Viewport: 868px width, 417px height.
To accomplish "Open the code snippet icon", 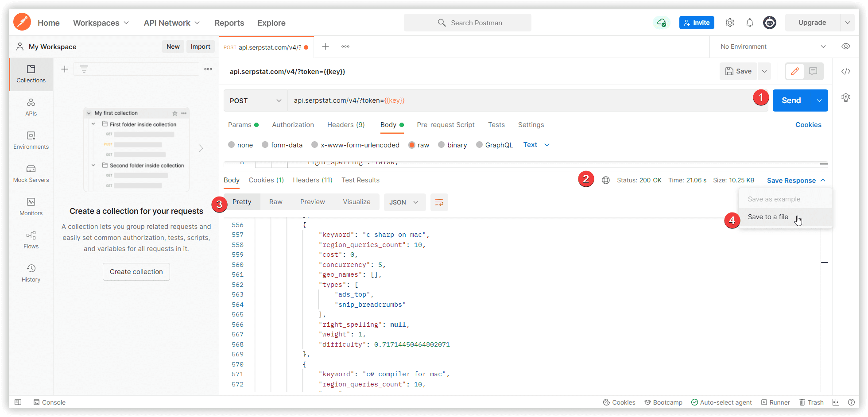I will point(846,71).
